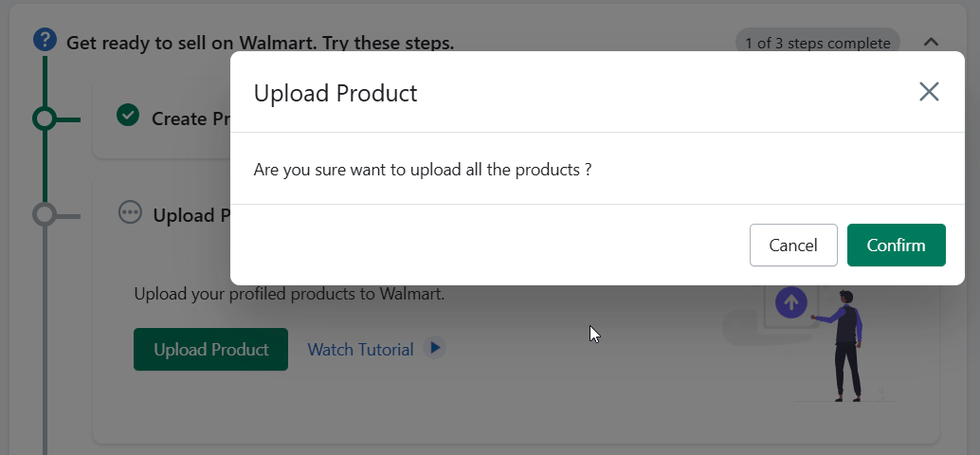
Task: Click the confirmation question text in dialog
Action: 423,170
